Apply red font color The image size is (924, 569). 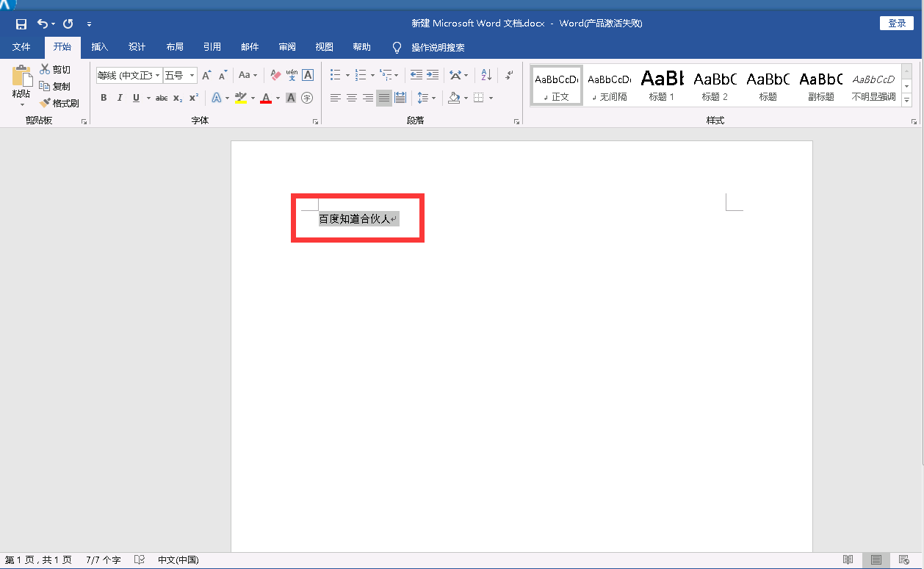(x=266, y=98)
